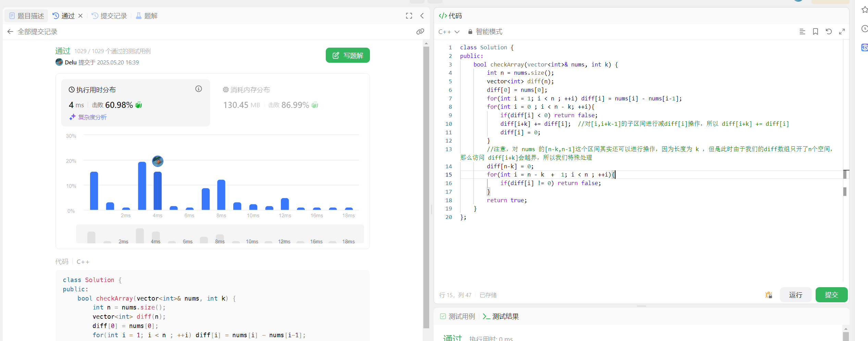Image resolution: width=868 pixels, height=341 pixels.
Task: Reset code with undo icon
Action: 829,32
